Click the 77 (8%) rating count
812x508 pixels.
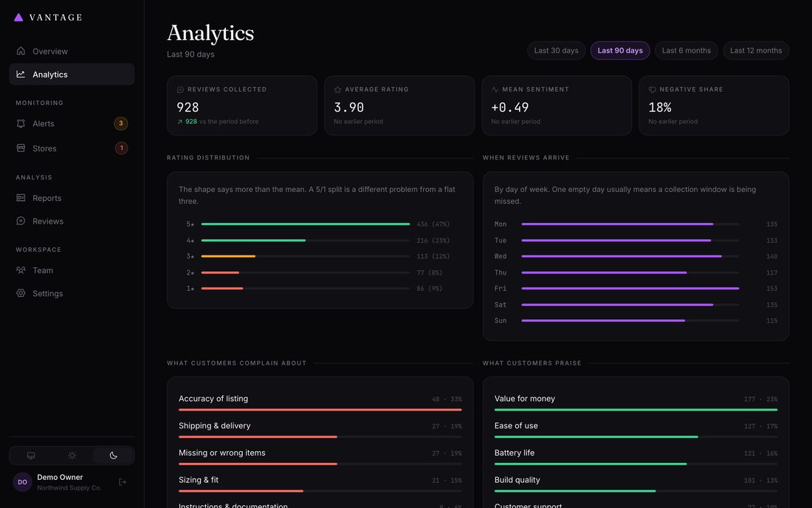(x=430, y=272)
